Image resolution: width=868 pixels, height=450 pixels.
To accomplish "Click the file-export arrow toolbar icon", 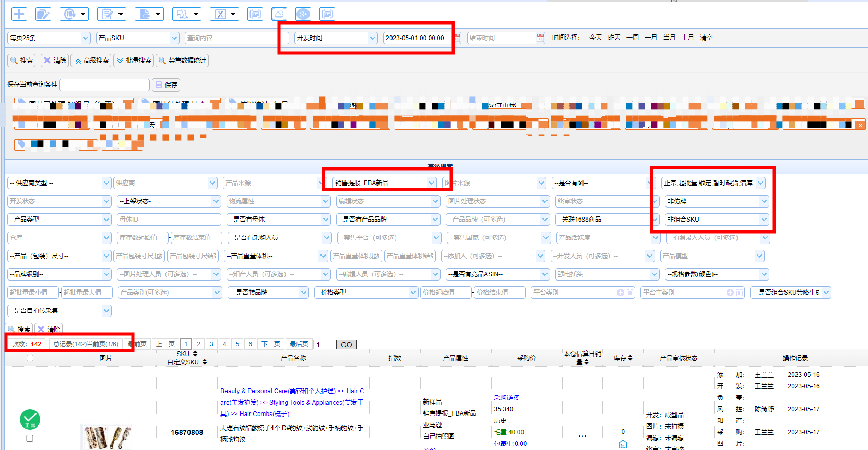I will click(x=149, y=14).
